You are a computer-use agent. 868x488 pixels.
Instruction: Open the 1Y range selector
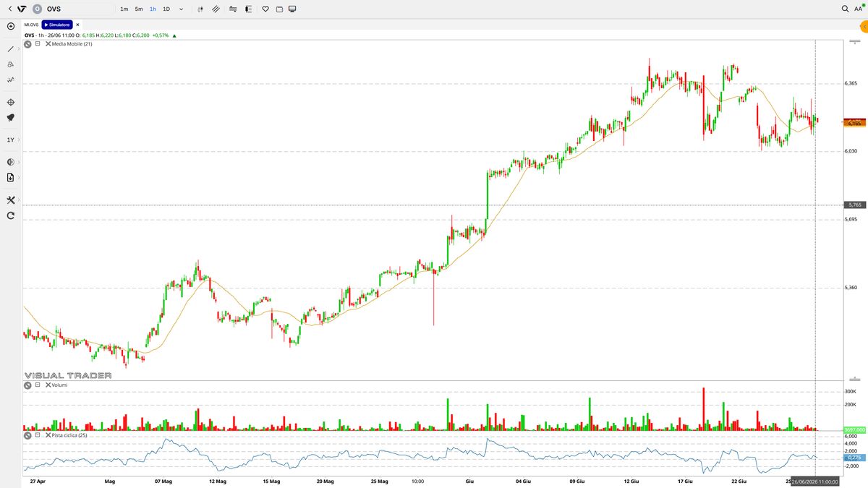click(x=11, y=140)
